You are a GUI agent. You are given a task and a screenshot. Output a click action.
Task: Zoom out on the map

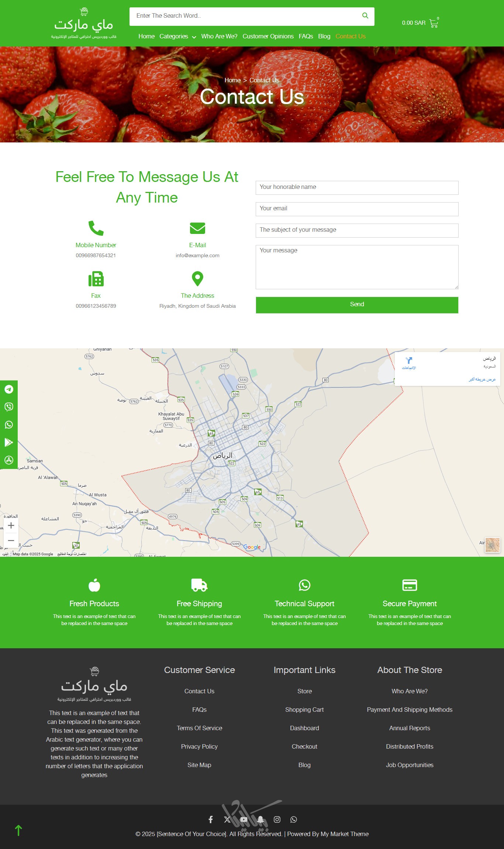(x=11, y=541)
